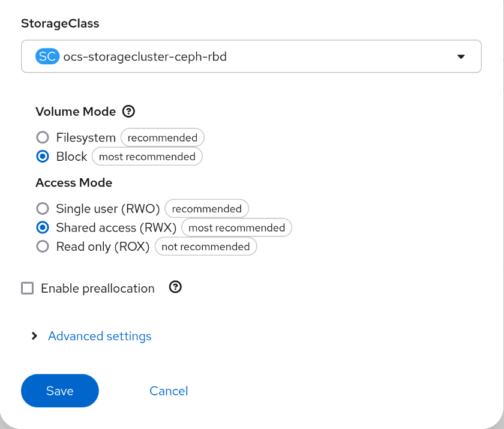Viewport: 504px width, 429px height.
Task: Choose Shared access (RWX) access mode
Action: click(43, 227)
